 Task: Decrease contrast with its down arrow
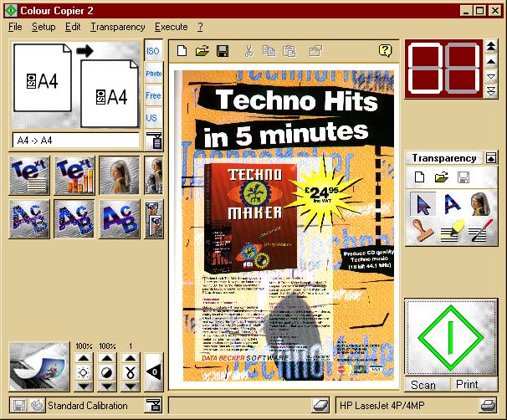(107, 386)
